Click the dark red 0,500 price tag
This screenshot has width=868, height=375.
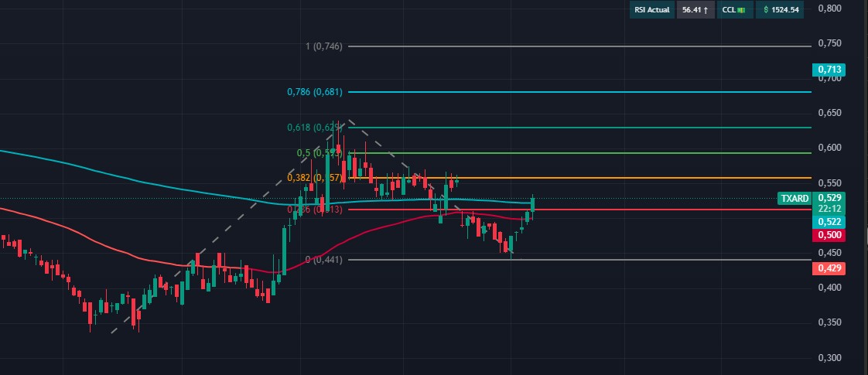coord(828,235)
